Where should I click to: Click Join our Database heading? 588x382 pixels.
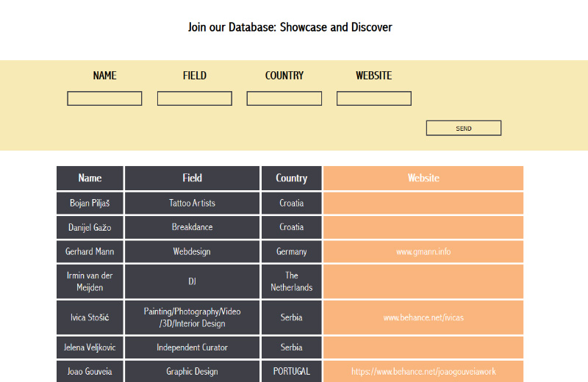tap(290, 27)
